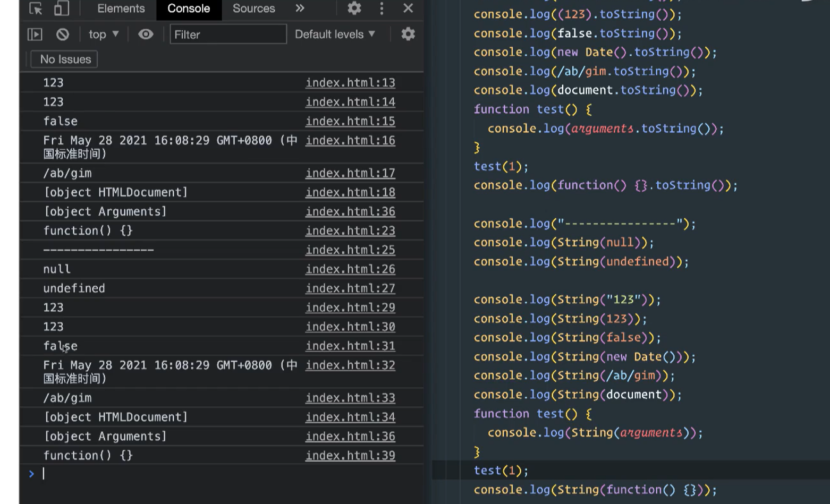Screen dimensions: 830x504
Task: Click console.log(String(/ab/gim)) code line
Action: tap(574, 376)
